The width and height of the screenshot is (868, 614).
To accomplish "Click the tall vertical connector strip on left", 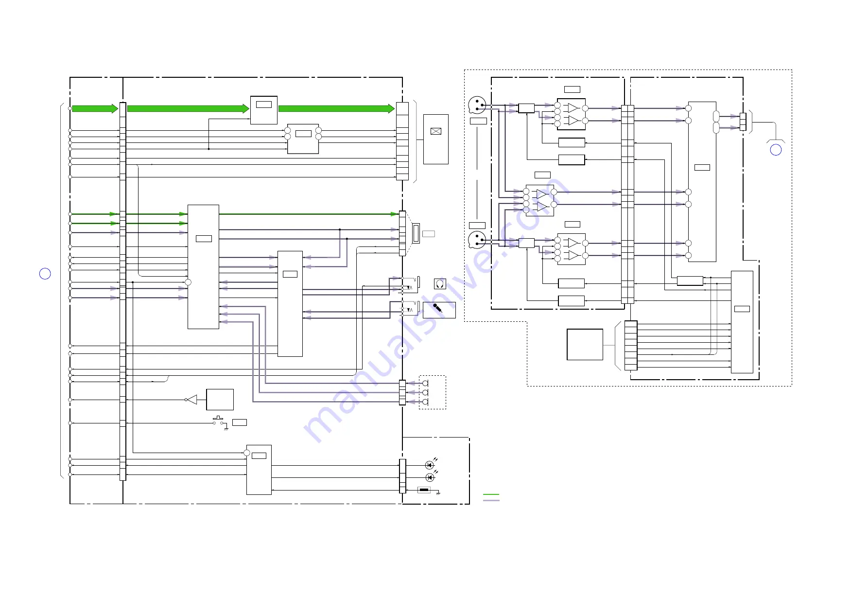I will click(122, 291).
